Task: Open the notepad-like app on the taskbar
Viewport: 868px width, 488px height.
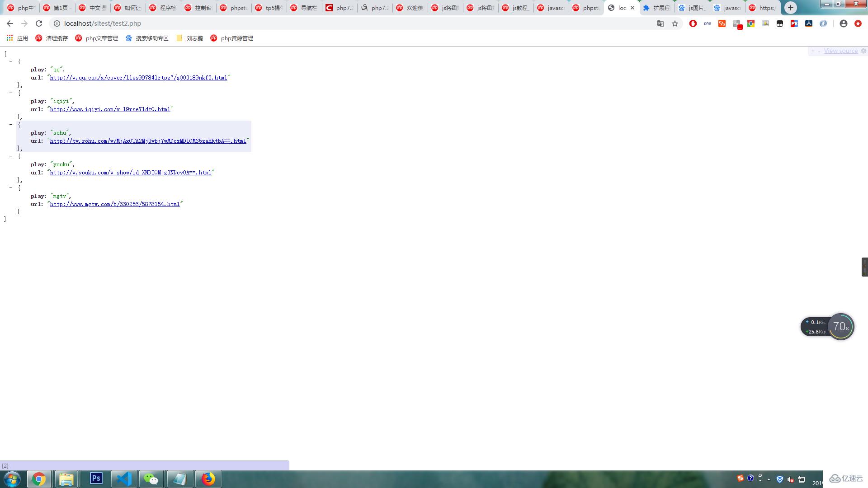Action: pyautogui.click(x=180, y=479)
